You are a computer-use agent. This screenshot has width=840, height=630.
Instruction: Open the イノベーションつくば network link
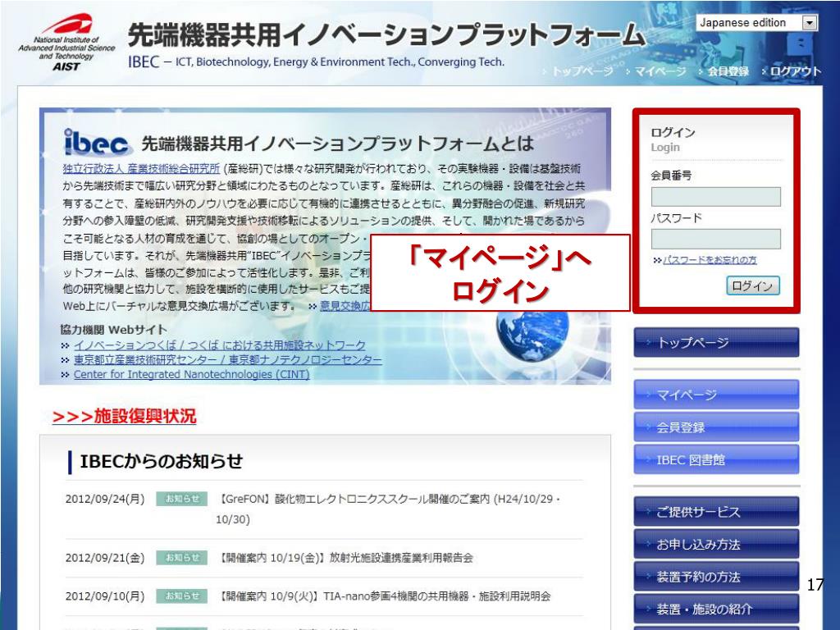click(220, 345)
